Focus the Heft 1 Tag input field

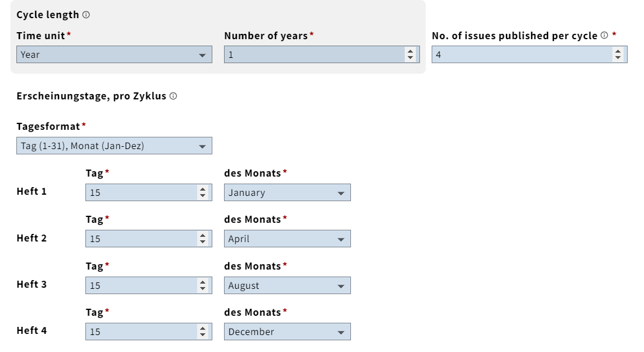click(x=140, y=192)
